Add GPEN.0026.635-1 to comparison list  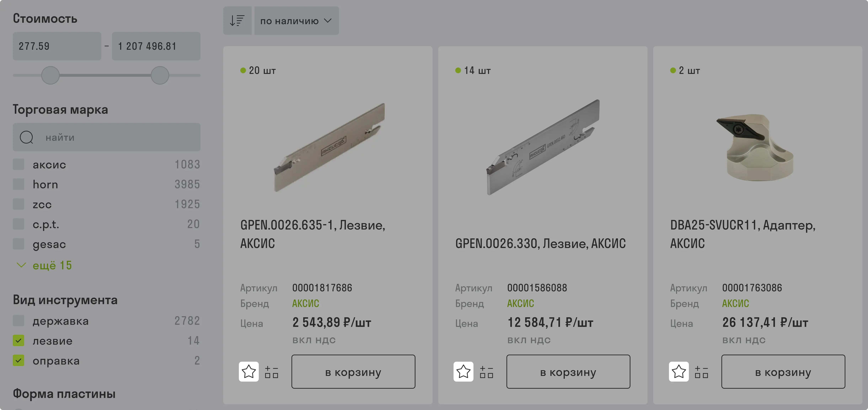click(272, 372)
